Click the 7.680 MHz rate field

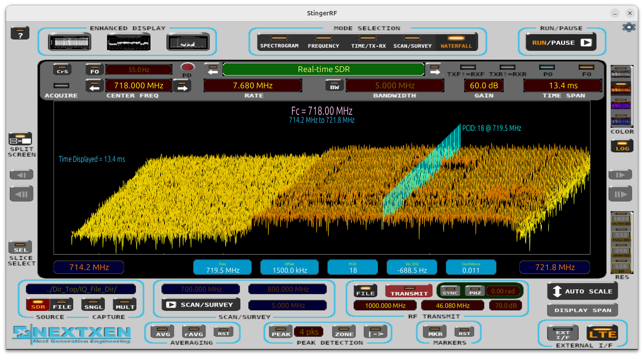click(253, 86)
